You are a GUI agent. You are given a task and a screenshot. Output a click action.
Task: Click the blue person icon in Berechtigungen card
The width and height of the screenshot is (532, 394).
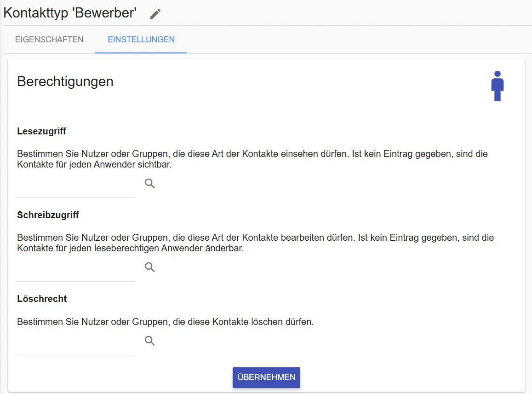coord(497,86)
